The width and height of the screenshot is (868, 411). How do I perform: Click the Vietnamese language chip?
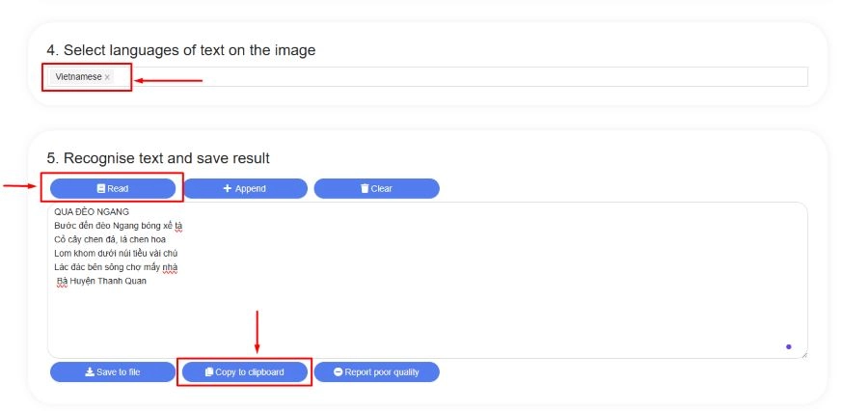click(78, 77)
